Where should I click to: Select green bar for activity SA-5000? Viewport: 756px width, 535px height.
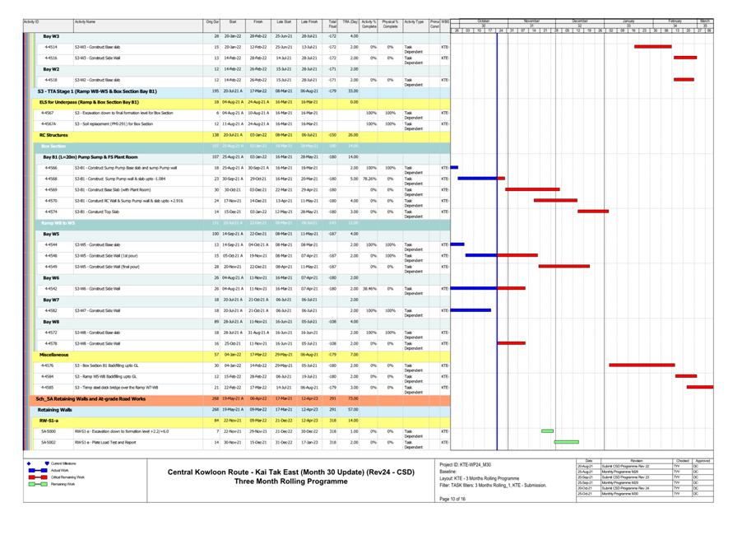coord(547,431)
